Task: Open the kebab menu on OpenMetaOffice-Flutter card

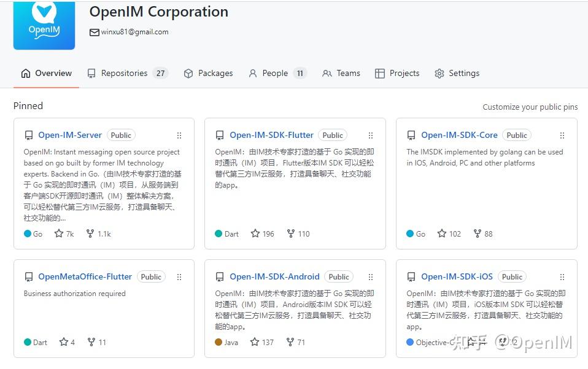Action: pyautogui.click(x=179, y=277)
